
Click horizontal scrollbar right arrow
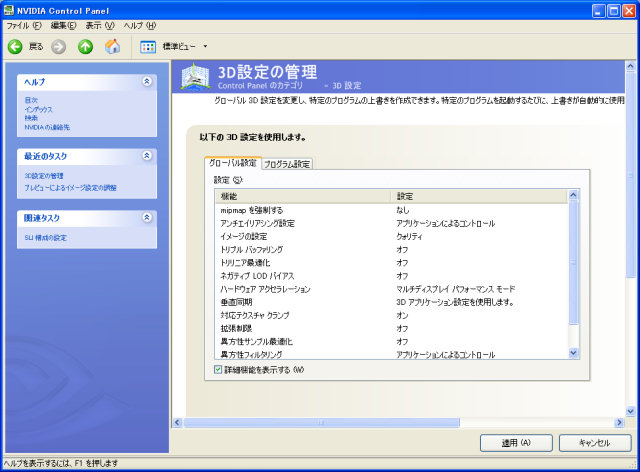click(x=619, y=422)
